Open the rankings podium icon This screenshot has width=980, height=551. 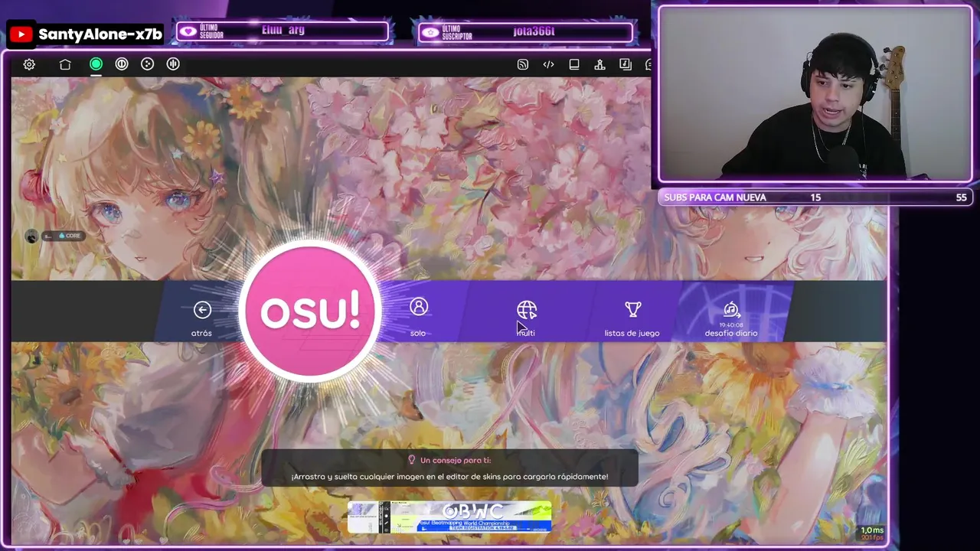pyautogui.click(x=599, y=64)
